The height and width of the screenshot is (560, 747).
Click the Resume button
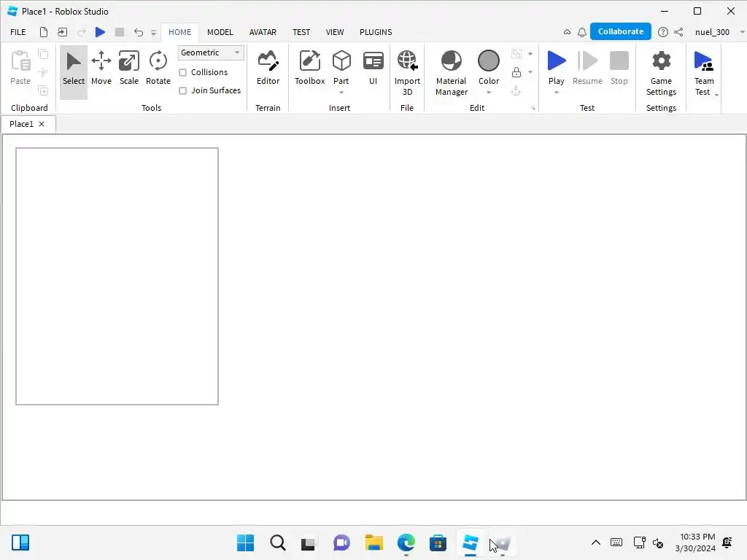[x=587, y=69]
